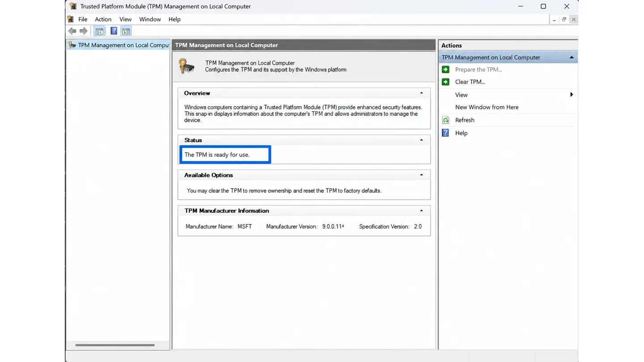Toggle the Show/Hide Console Tree toolbar icon
Image resolution: width=644 pixels, height=362 pixels.
pos(99,31)
